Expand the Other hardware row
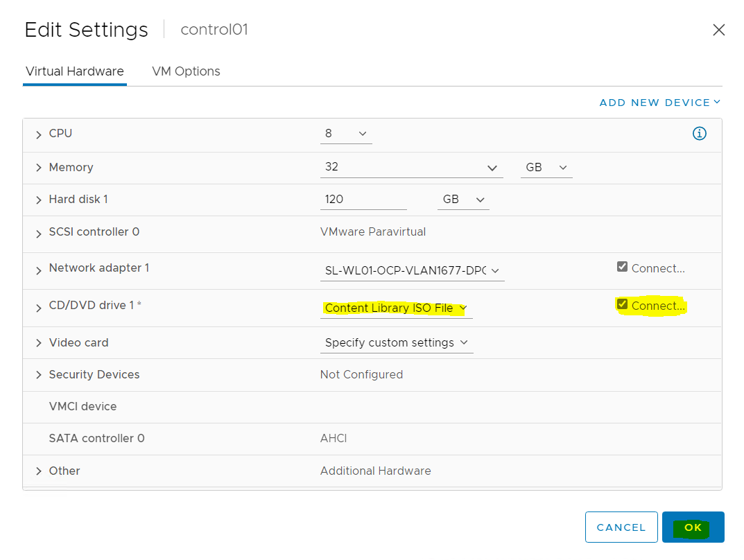 click(39, 471)
